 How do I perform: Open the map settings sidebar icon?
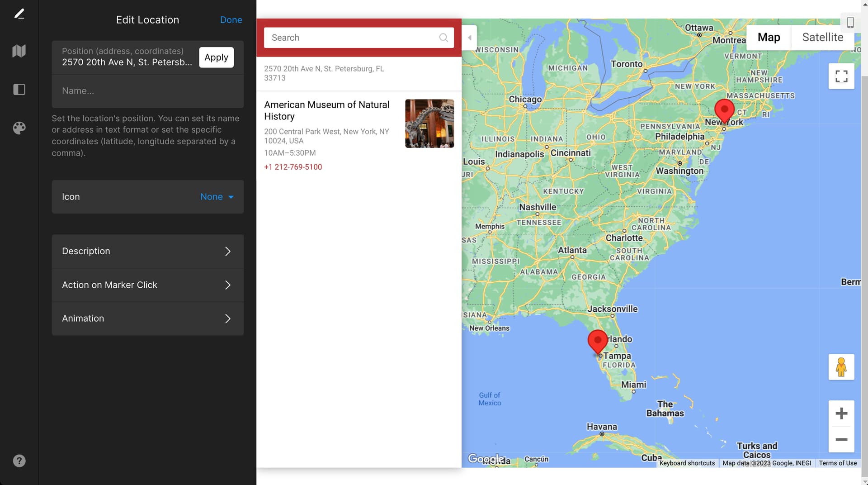(19, 51)
